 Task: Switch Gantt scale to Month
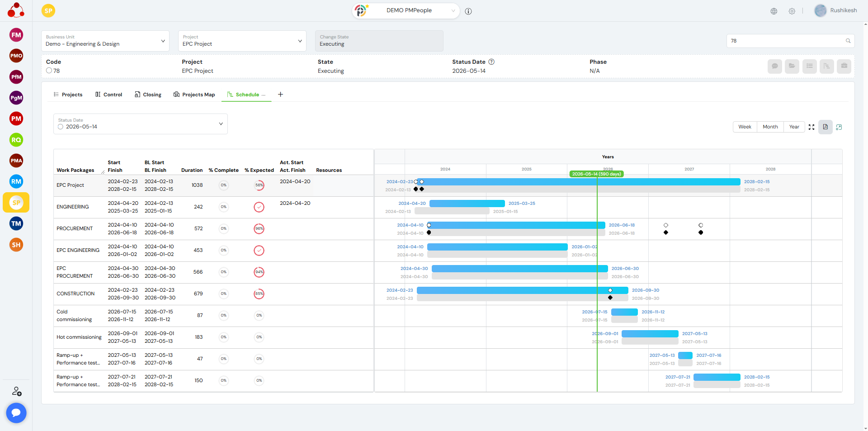(x=770, y=127)
